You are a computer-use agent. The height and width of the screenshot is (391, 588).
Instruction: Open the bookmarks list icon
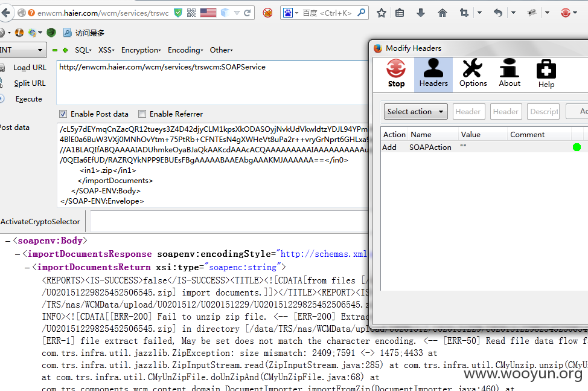[400, 13]
